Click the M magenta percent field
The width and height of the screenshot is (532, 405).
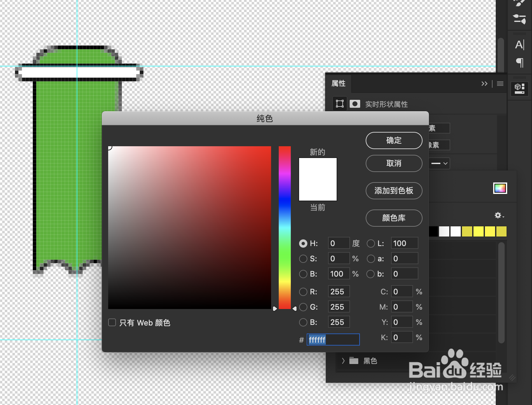pyautogui.click(x=402, y=307)
